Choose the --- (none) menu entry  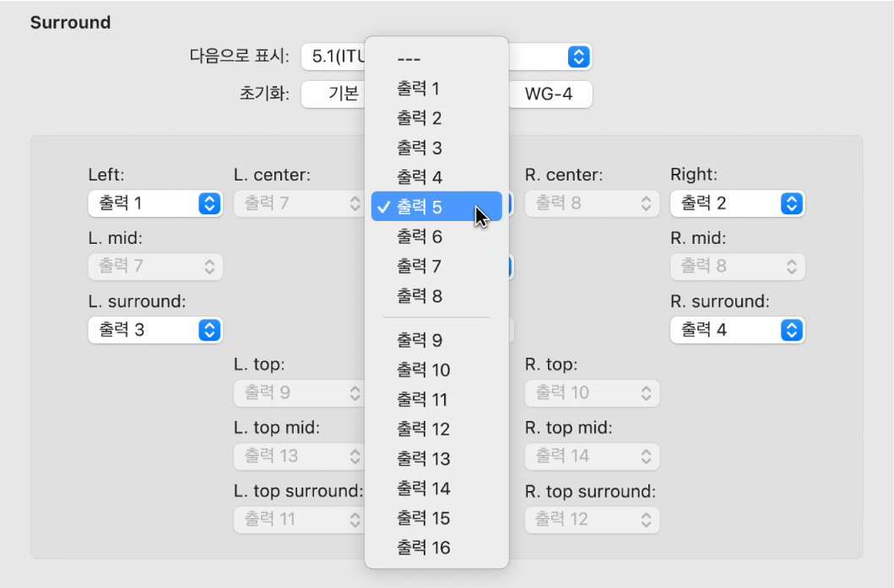pos(409,59)
